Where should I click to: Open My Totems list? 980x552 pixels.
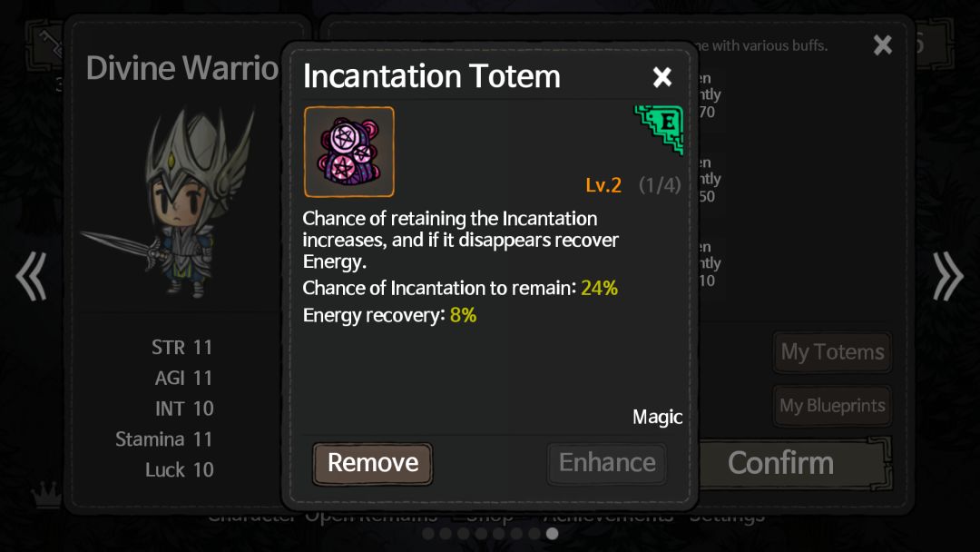coord(832,352)
